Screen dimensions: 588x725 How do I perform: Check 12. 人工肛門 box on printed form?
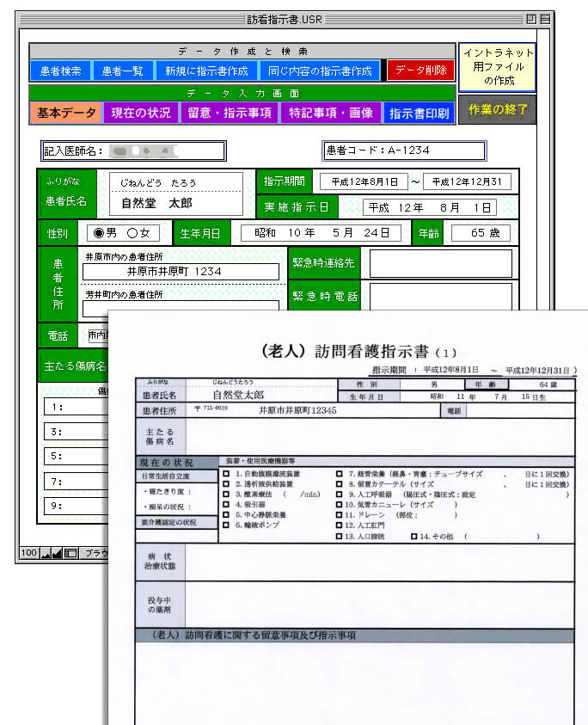click(x=340, y=525)
